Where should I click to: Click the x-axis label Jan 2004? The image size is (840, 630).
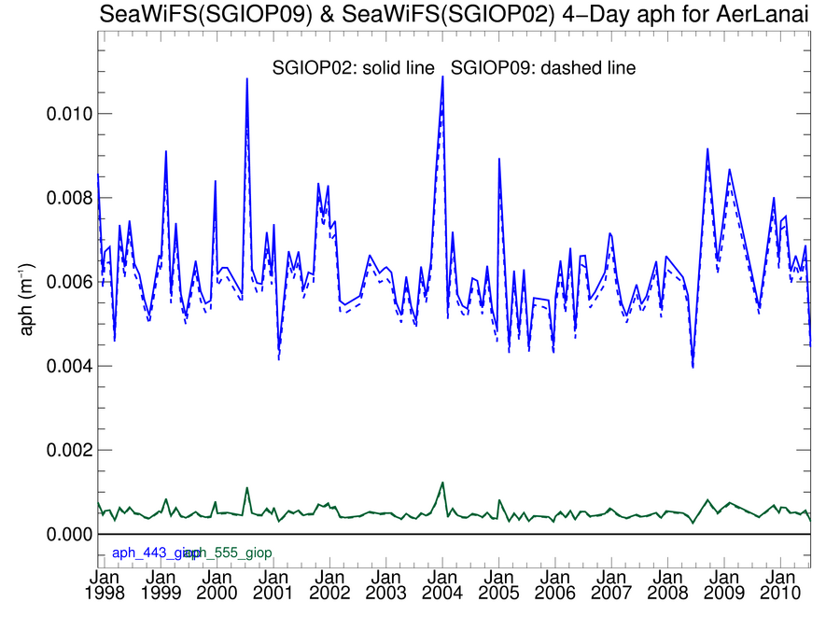(x=442, y=585)
